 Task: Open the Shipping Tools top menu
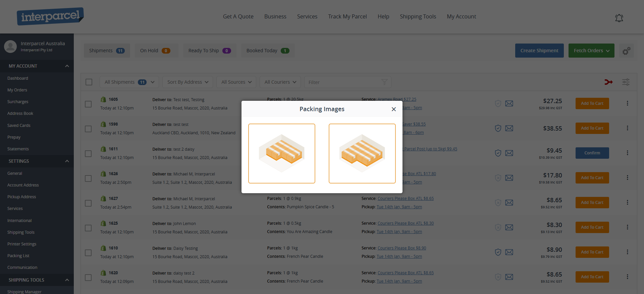click(418, 16)
